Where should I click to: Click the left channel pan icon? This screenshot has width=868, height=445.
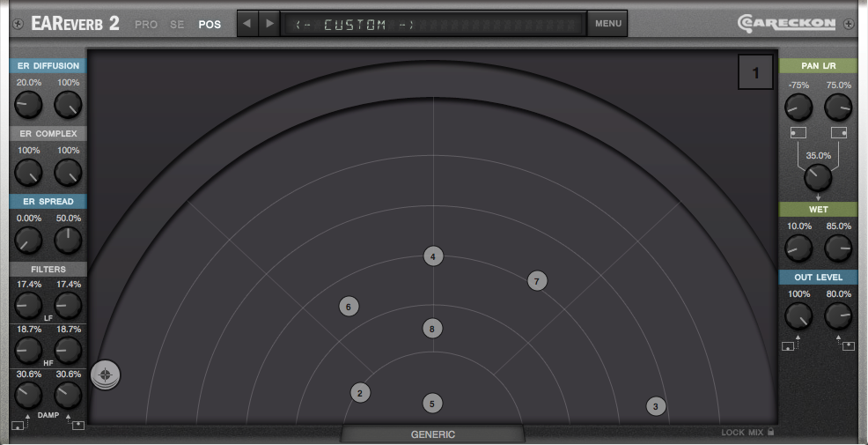coord(798,132)
